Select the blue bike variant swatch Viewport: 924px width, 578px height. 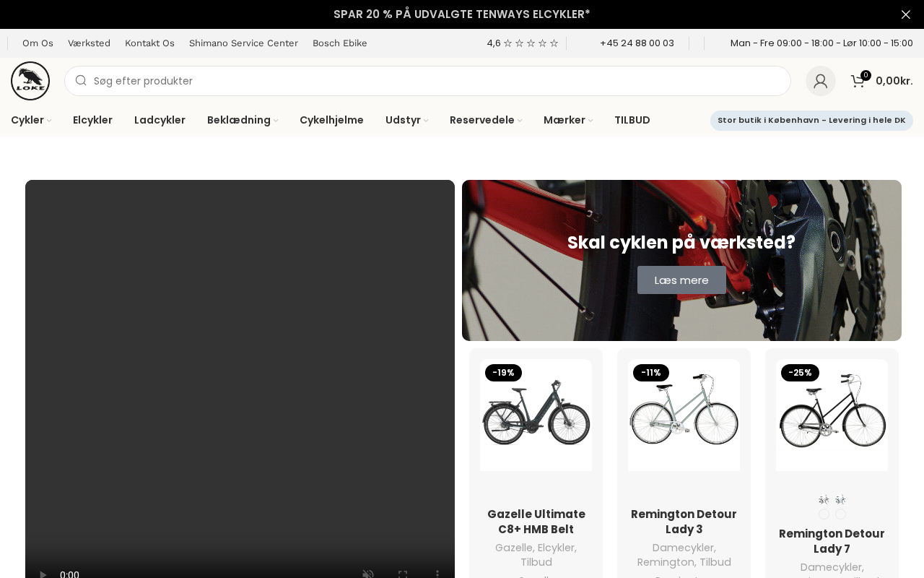(840, 500)
